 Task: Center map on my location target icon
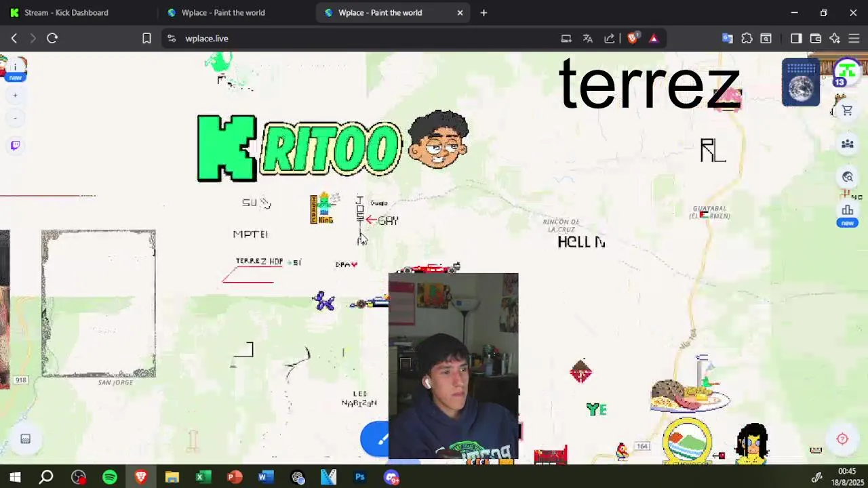(x=842, y=439)
